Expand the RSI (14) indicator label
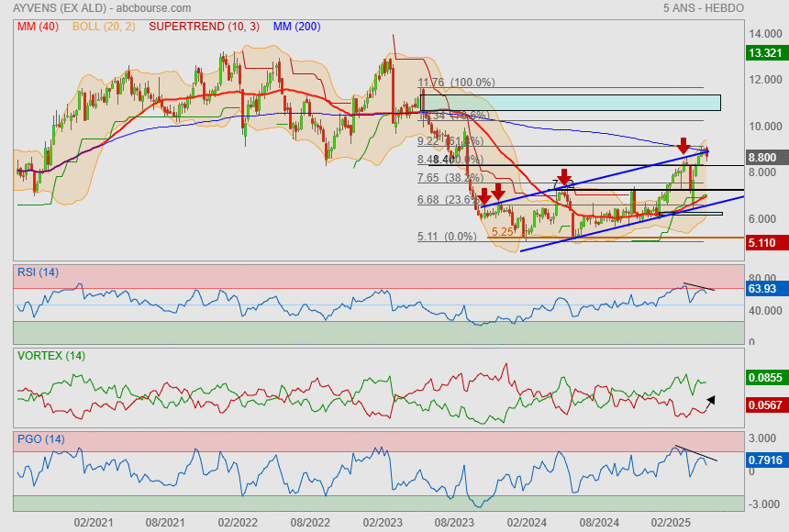789x532 pixels. (38, 272)
